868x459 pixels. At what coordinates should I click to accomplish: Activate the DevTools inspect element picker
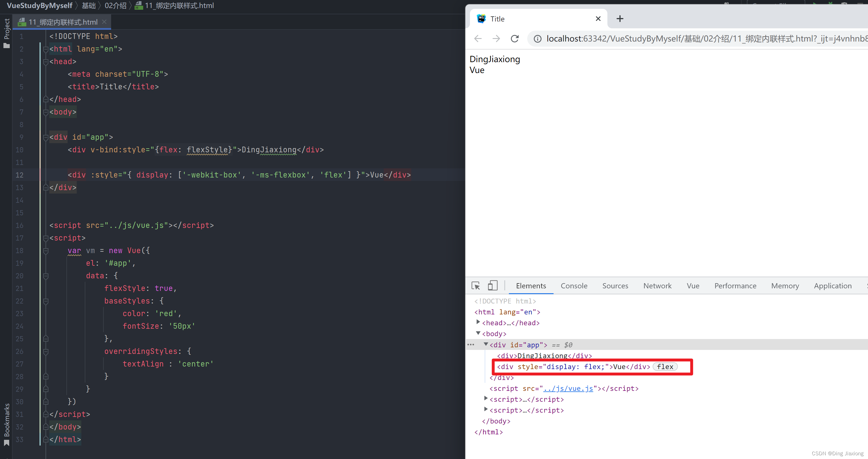475,286
